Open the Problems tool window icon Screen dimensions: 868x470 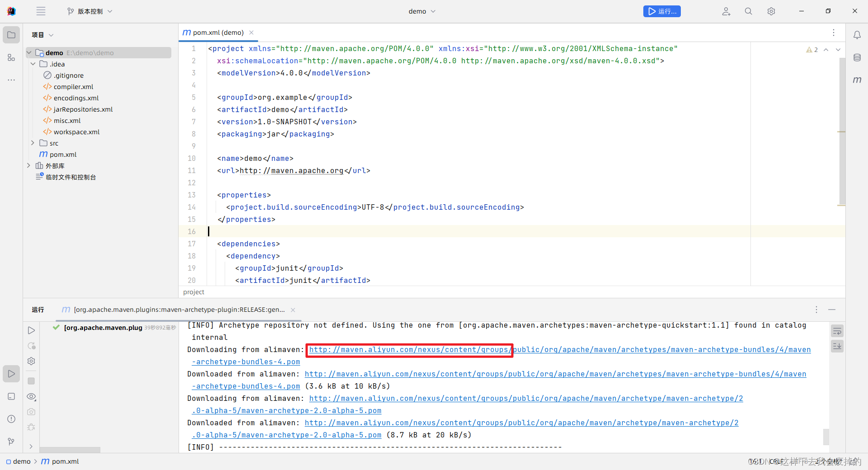tap(11, 419)
